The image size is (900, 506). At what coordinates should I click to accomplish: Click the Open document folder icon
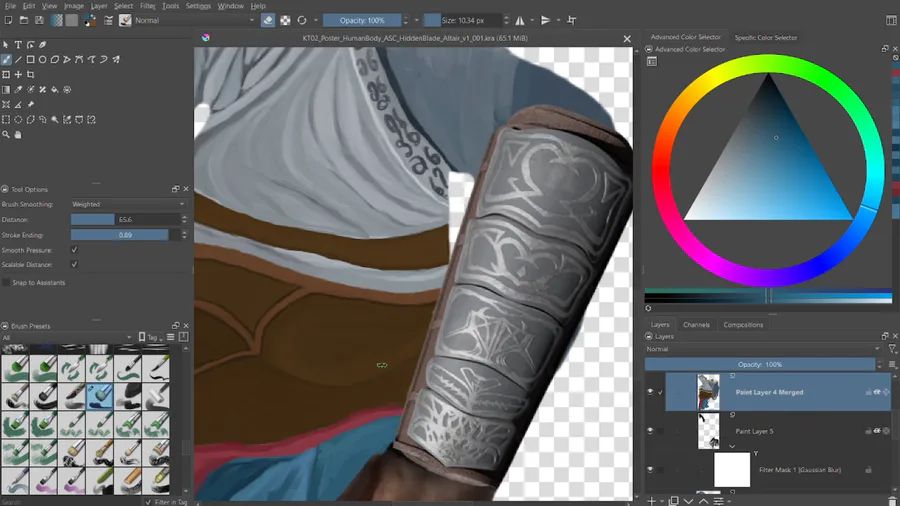click(24, 20)
